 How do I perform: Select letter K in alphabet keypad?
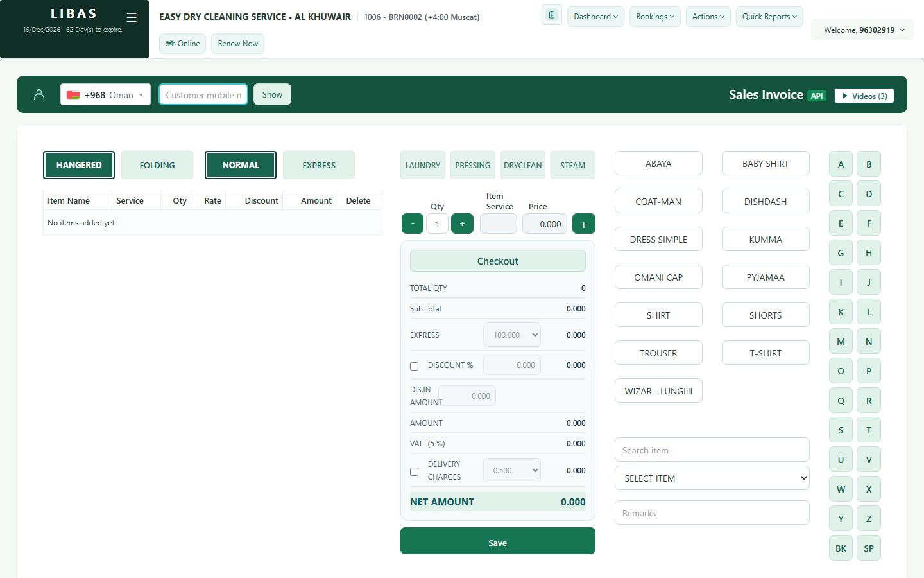click(x=841, y=311)
